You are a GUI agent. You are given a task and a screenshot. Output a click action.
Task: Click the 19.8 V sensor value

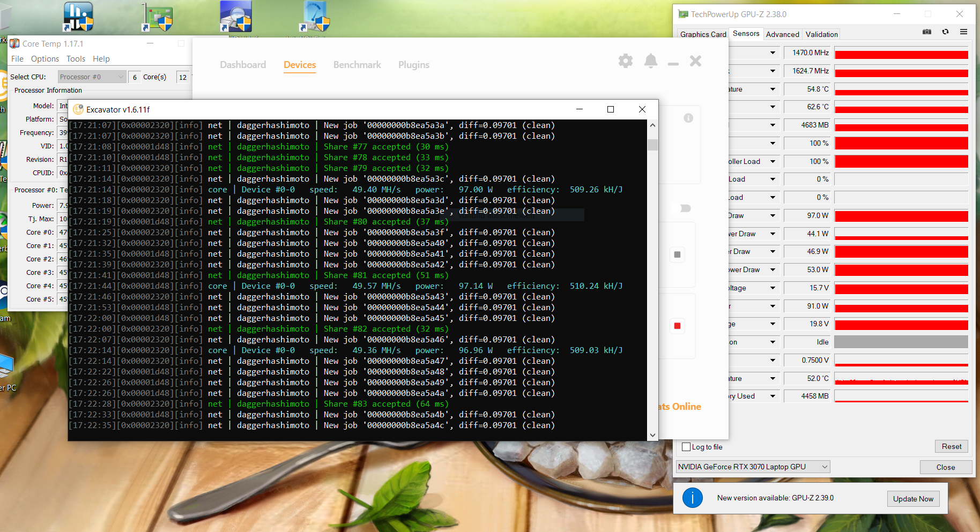pos(807,324)
